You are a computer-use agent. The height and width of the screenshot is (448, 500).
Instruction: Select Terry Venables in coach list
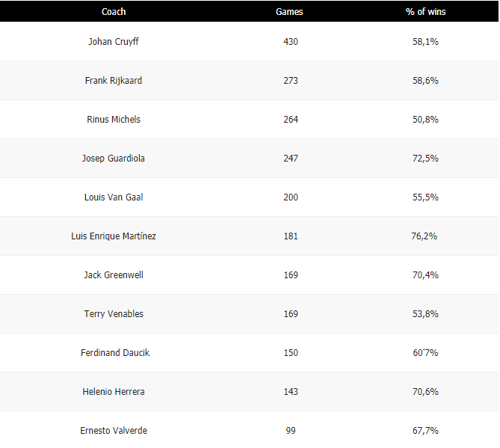[114, 314]
